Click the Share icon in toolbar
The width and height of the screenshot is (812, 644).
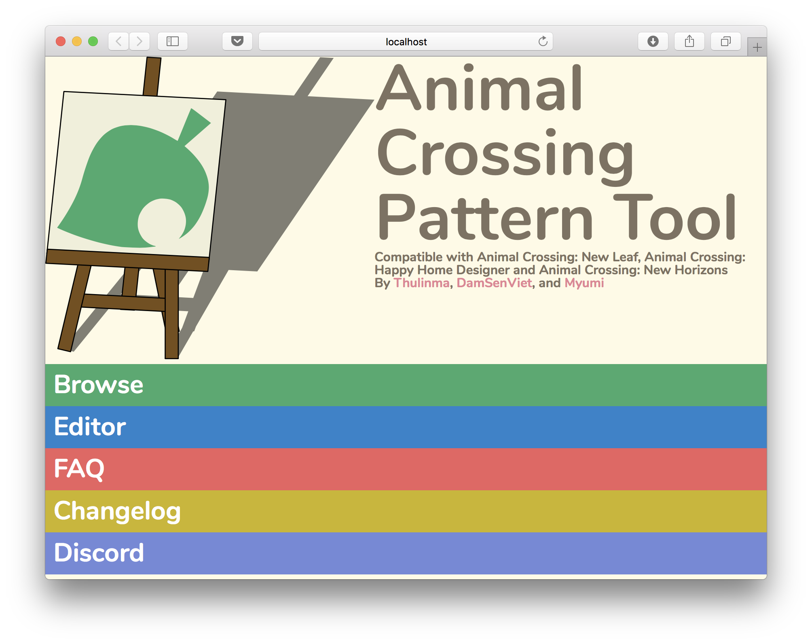[x=689, y=41]
